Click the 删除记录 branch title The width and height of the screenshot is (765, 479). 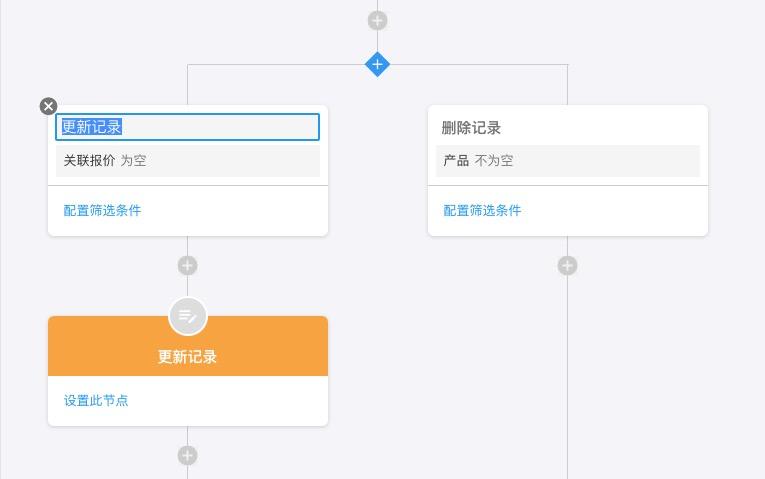471,128
